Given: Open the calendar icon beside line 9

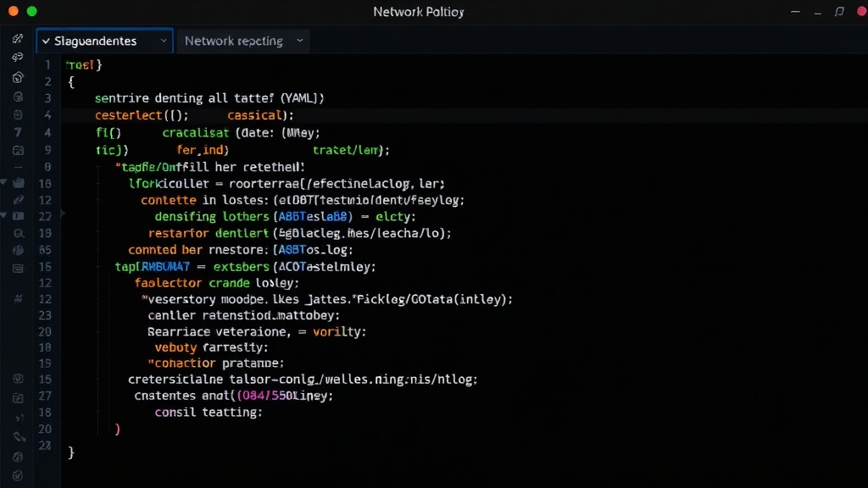Looking at the screenshot, I should 18,150.
